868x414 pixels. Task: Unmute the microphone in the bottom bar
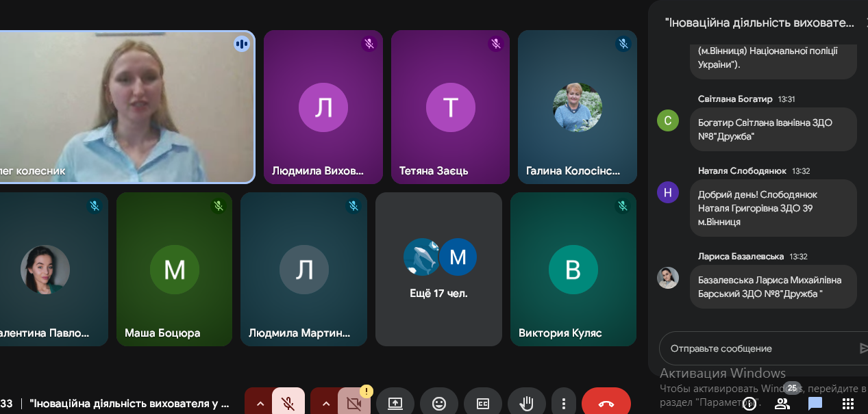288,403
